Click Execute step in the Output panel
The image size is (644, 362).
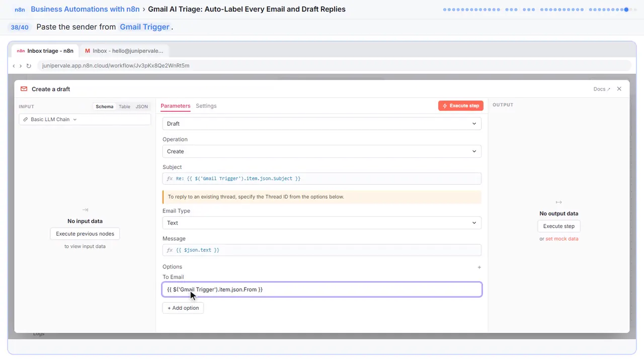point(559,226)
